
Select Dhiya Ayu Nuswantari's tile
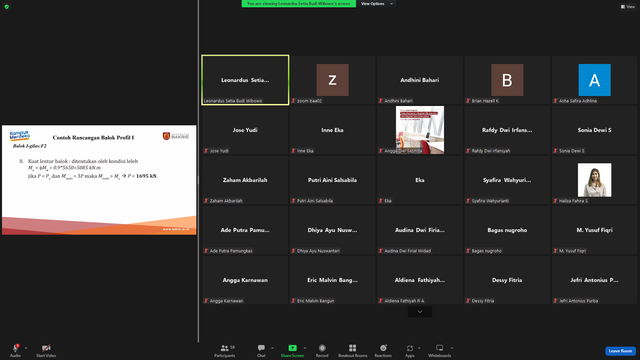click(333, 230)
